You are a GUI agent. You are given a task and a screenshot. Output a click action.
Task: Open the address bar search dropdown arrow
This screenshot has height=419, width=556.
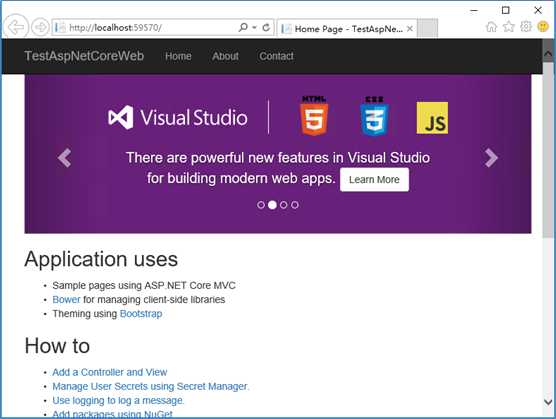[x=254, y=27]
